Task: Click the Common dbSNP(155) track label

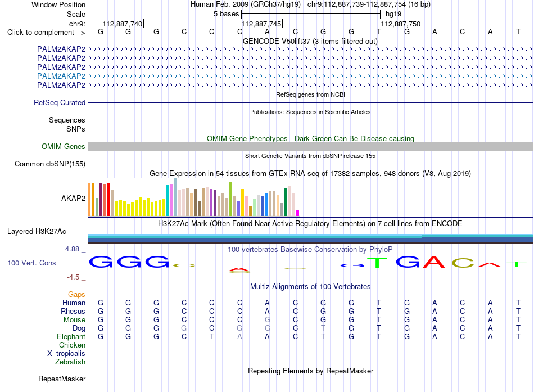Action: pyautogui.click(x=50, y=164)
